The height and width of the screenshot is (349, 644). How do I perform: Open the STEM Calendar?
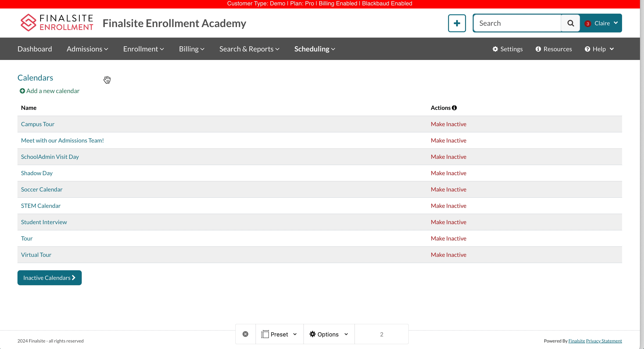[x=41, y=206]
